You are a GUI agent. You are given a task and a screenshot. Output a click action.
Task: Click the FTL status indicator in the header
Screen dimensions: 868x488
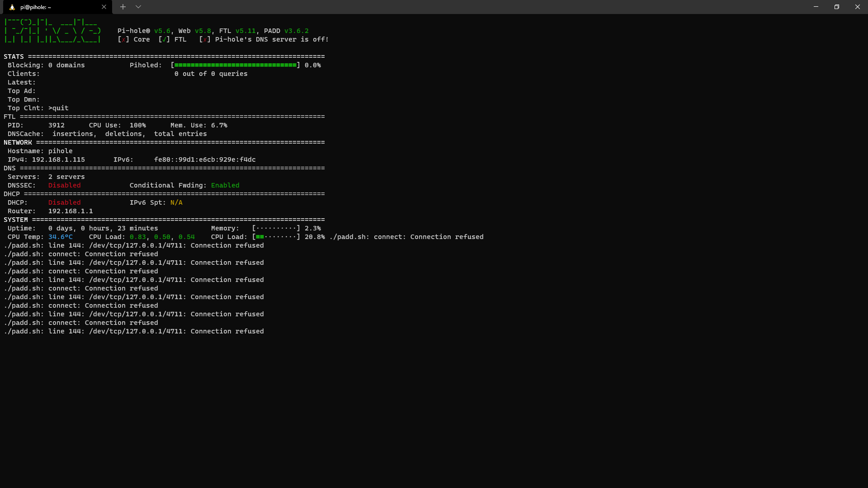[x=172, y=40]
